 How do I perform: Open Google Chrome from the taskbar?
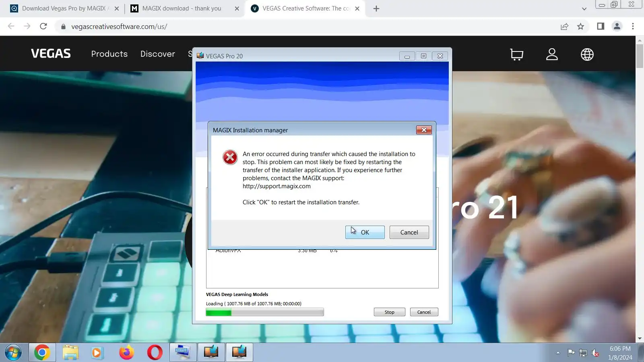pyautogui.click(x=42, y=353)
